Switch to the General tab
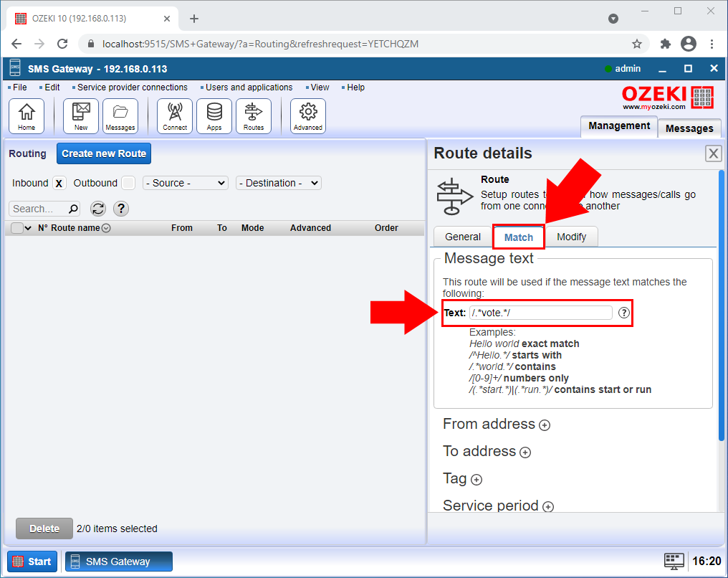The width and height of the screenshot is (728, 578). 462,237
